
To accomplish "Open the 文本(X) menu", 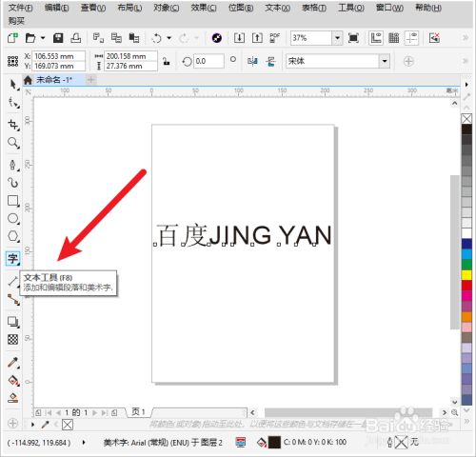I will pyautogui.click(x=278, y=8).
